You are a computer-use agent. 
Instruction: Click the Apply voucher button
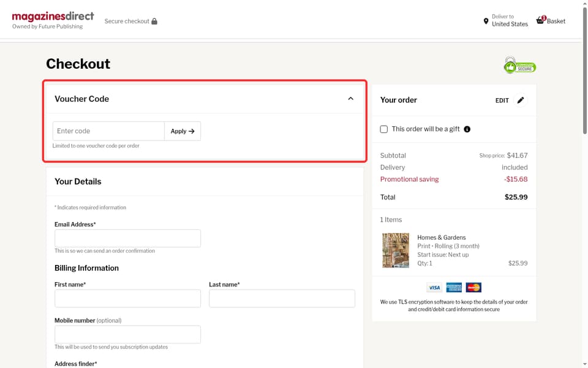[183, 131]
